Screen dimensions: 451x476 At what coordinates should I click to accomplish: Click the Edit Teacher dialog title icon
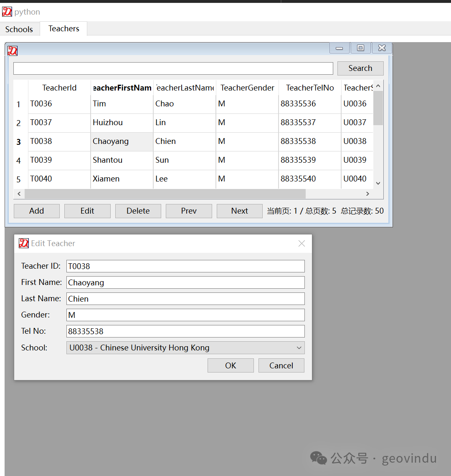coord(24,243)
